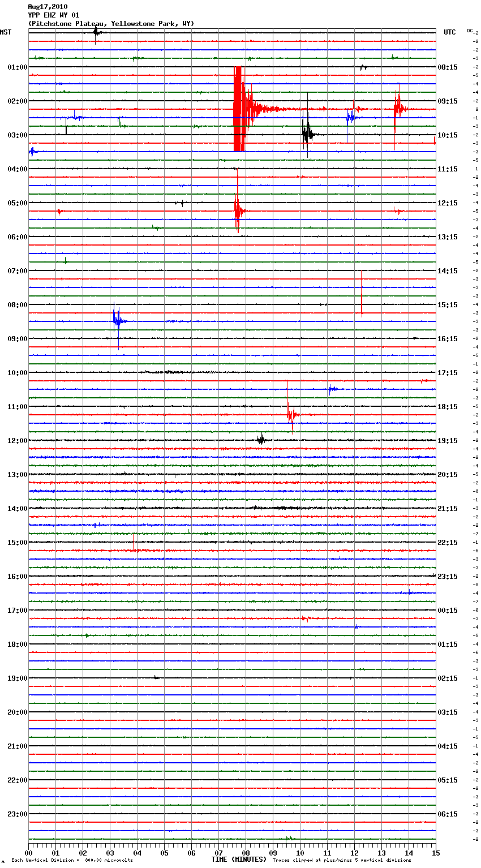The image size is (481, 868).
Task: Click the 04:15 UTC time label
Action: click(x=448, y=746)
